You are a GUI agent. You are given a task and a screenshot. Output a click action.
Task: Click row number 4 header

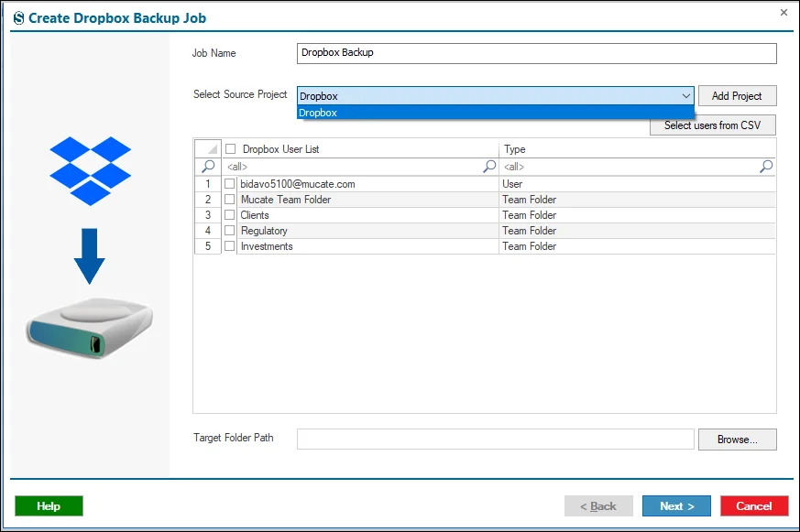click(208, 231)
